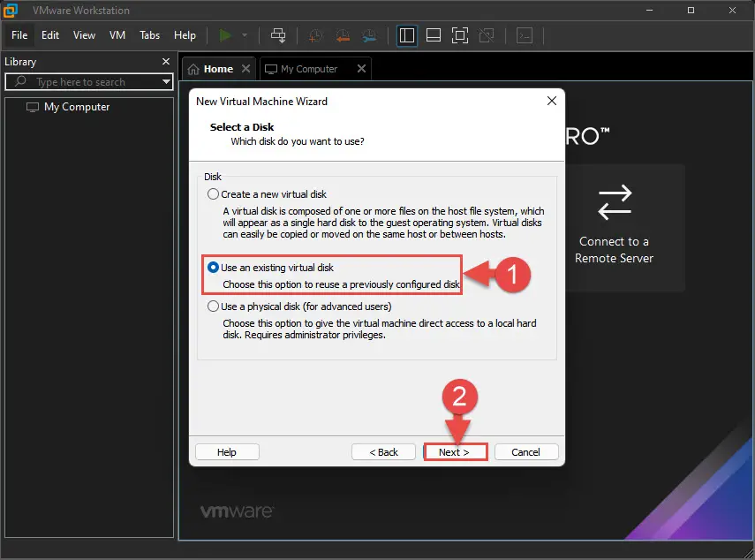Toggle the thumbnail bar view icon
The width and height of the screenshot is (755, 560).
(434, 35)
